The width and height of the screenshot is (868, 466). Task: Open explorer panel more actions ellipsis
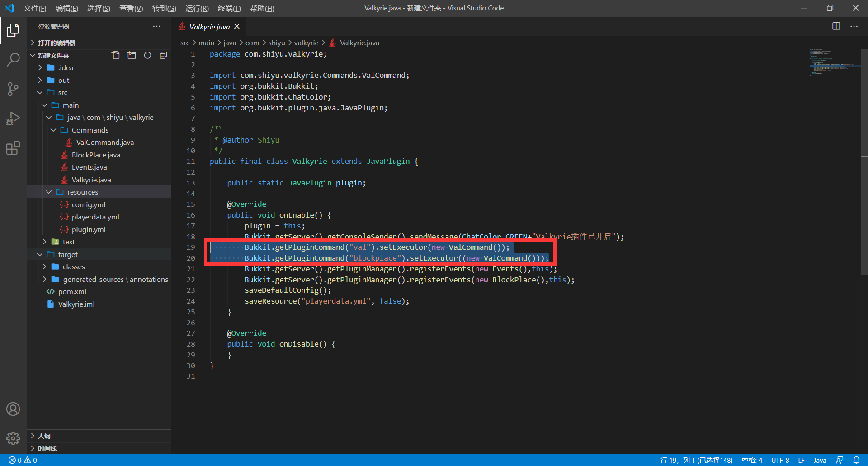point(156,26)
